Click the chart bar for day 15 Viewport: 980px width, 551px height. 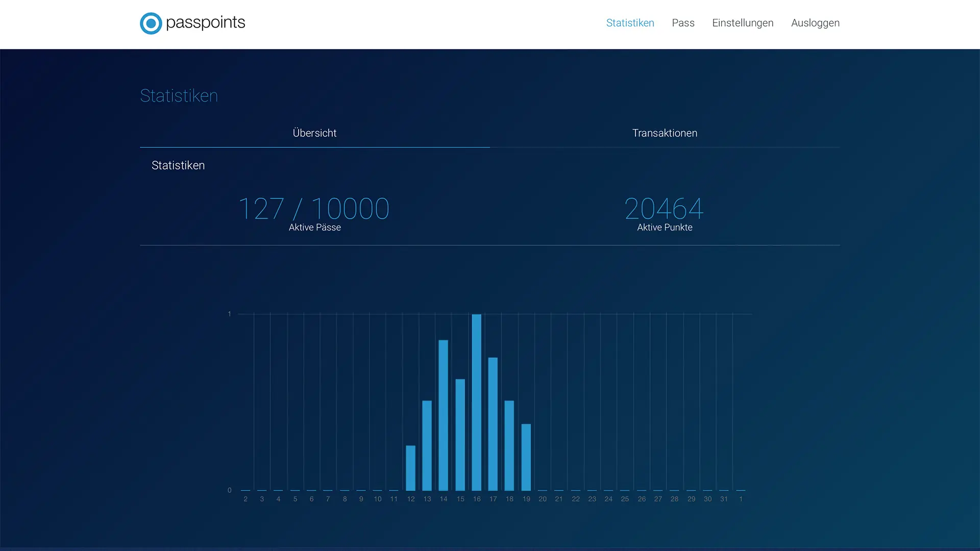click(x=460, y=435)
